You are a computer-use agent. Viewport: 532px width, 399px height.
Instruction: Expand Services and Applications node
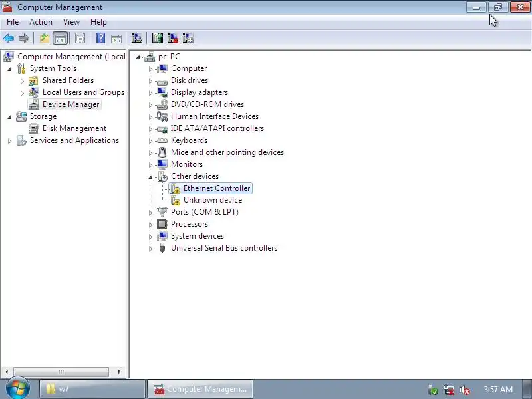click(x=9, y=141)
